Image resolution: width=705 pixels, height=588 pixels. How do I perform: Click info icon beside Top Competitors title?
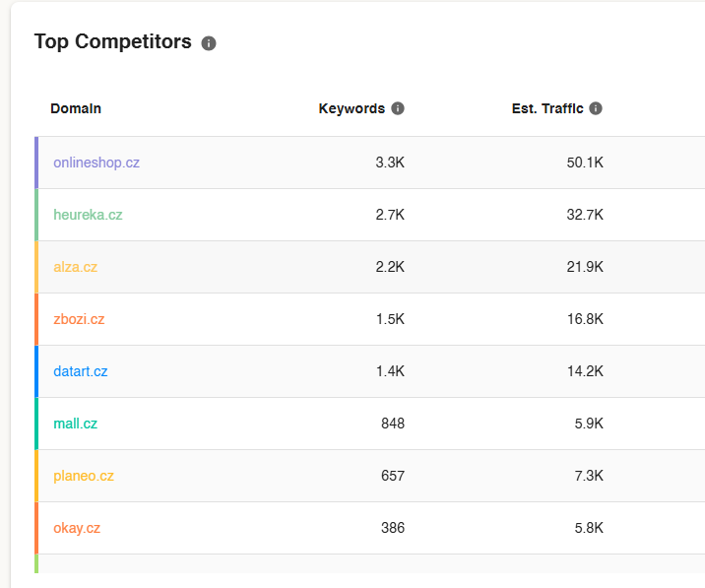pyautogui.click(x=209, y=43)
